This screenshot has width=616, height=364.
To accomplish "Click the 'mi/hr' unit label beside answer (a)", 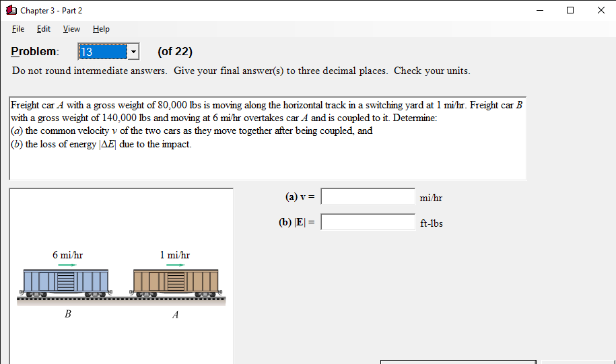I will [x=431, y=198].
